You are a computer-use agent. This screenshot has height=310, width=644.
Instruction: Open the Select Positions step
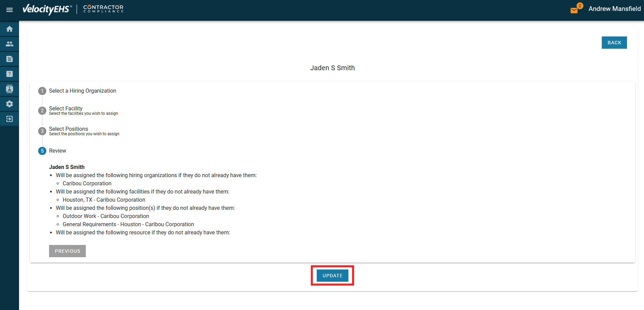click(68, 129)
